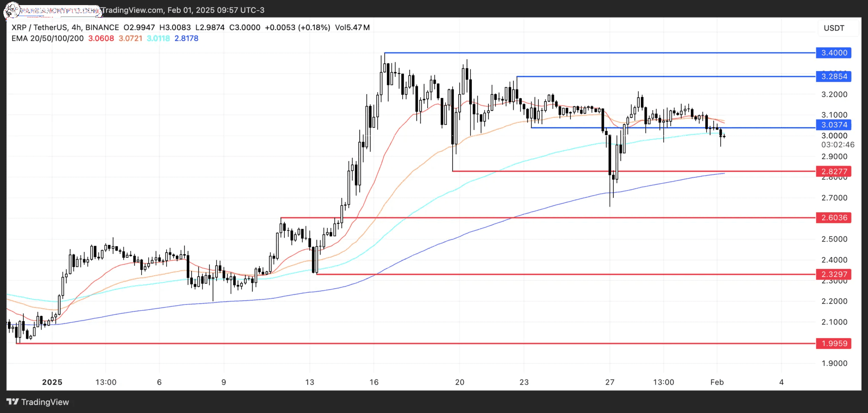
Task: Click the 03:02:46 candle countdown
Action: pyautogui.click(x=838, y=145)
